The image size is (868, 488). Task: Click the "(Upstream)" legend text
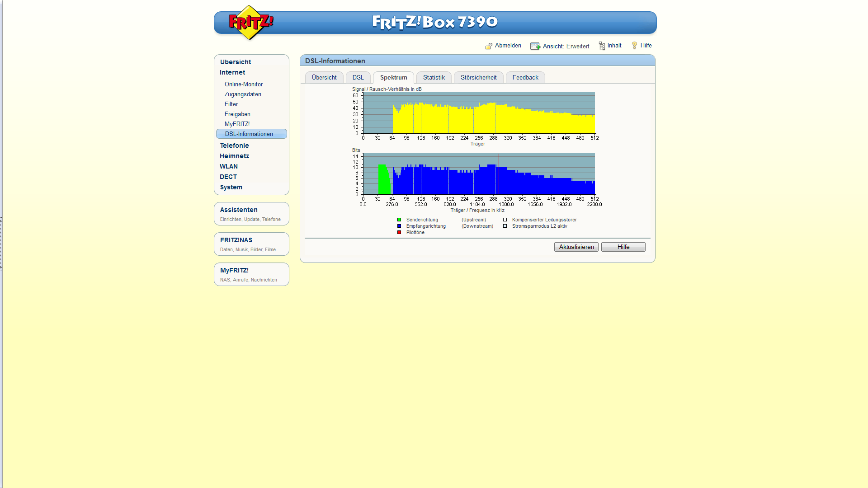tap(474, 220)
